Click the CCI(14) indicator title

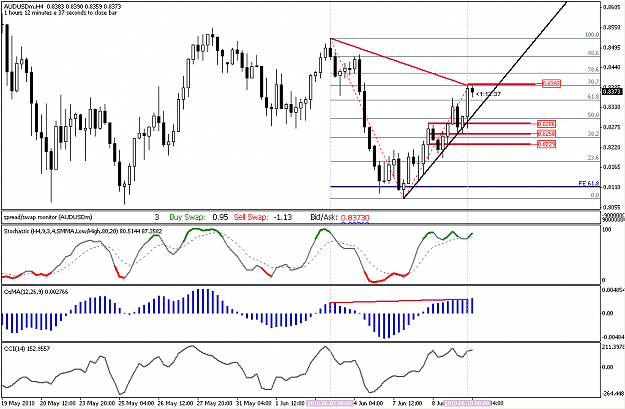pyautogui.click(x=27, y=349)
